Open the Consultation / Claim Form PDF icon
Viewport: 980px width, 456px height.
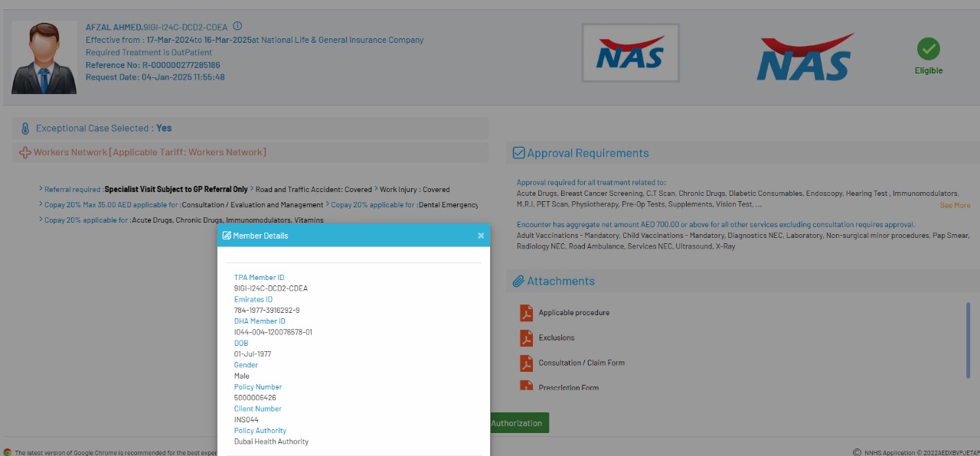[526, 363]
